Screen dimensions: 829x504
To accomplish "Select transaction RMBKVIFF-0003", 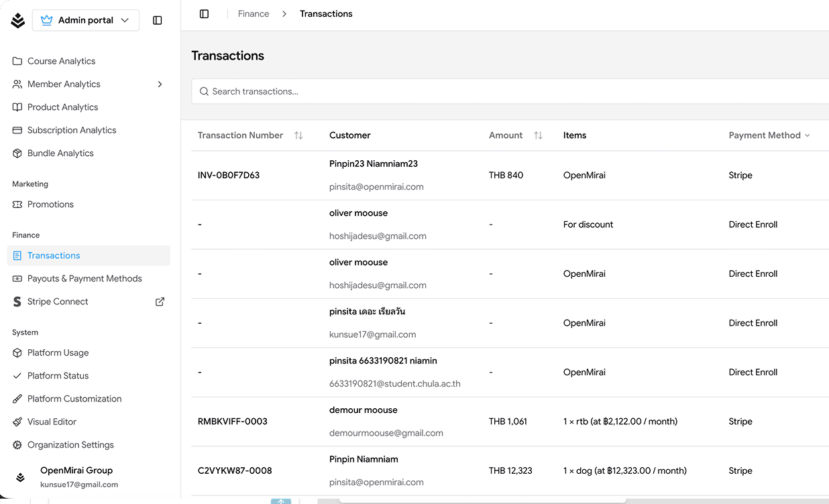I will pyautogui.click(x=233, y=422).
